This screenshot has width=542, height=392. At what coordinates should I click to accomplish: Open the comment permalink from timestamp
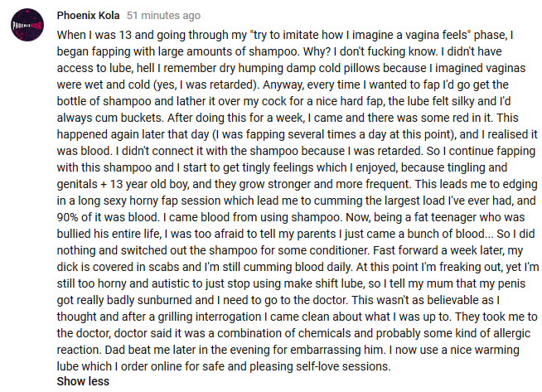coord(163,16)
